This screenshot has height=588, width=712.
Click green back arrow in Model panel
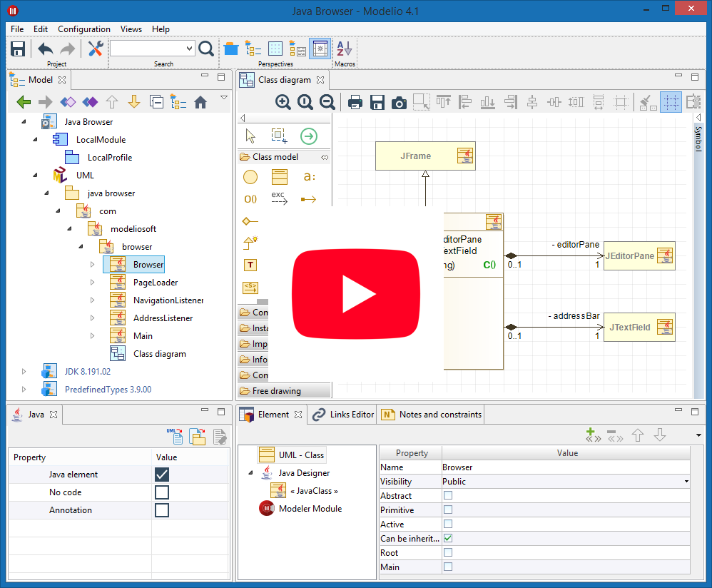click(x=24, y=102)
